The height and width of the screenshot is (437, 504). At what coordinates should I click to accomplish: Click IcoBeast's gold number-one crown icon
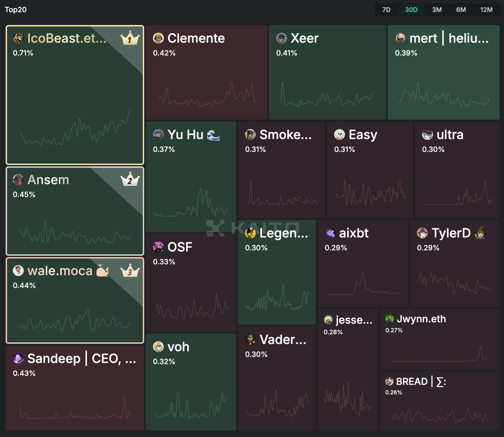[130, 38]
